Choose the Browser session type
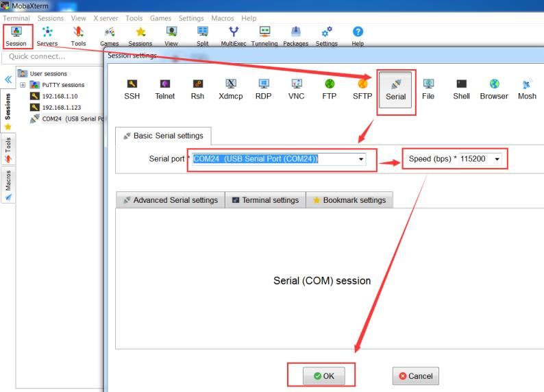The width and height of the screenshot is (544, 392). click(494, 89)
